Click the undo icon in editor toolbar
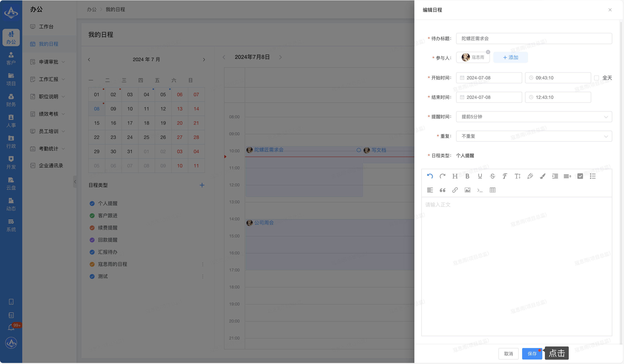This screenshot has width=624, height=364. pos(430,176)
